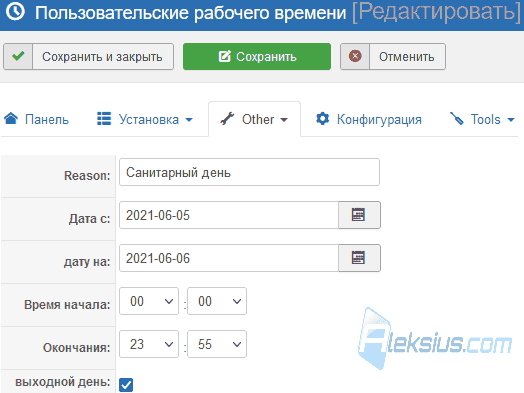Open calendar picker for Дата с
This screenshot has width=524, height=393.
click(359, 215)
